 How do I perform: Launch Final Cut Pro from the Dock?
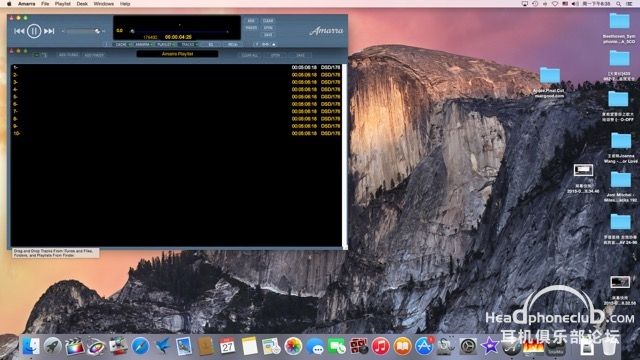(x=74, y=347)
